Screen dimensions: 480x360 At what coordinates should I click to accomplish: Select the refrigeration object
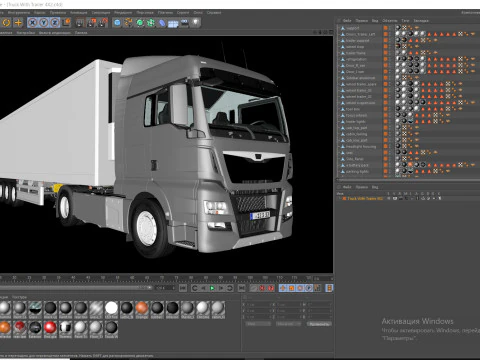coord(356,59)
